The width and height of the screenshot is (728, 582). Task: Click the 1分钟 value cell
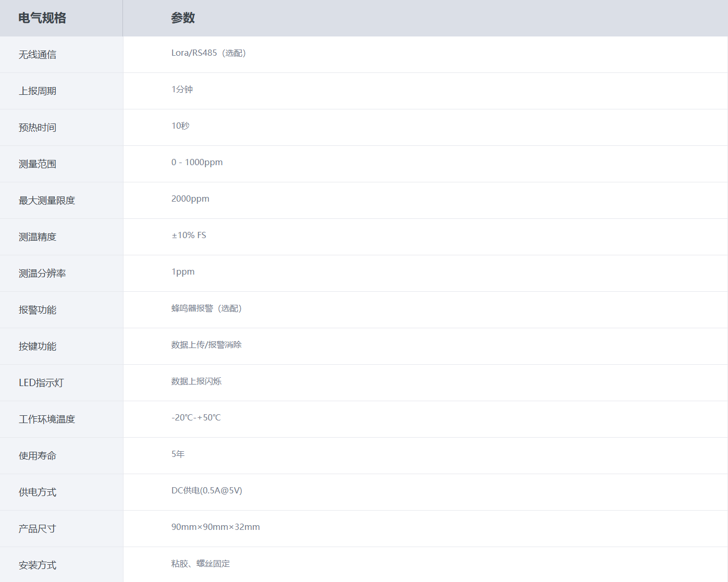click(x=182, y=90)
